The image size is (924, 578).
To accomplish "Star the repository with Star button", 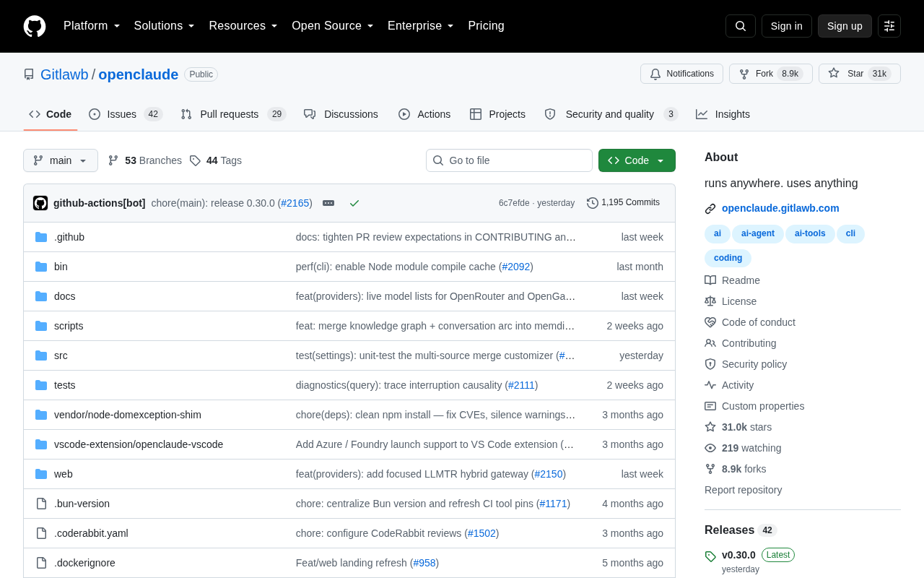I will tap(860, 74).
